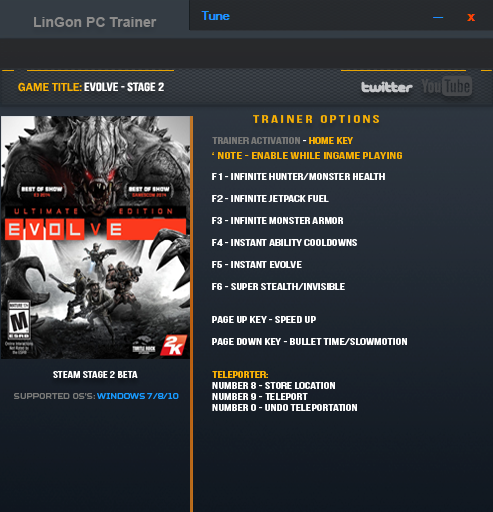This screenshot has height=512, width=493.
Task: Click Number 9 - Teleport
Action: [260, 397]
